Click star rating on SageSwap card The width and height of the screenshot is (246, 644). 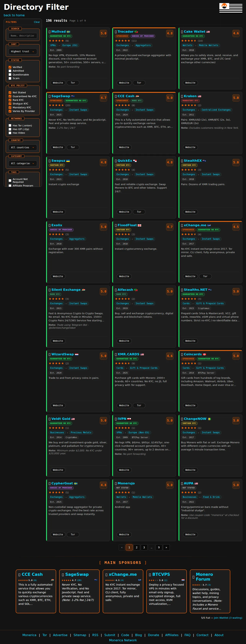pyautogui.click(x=56, y=105)
